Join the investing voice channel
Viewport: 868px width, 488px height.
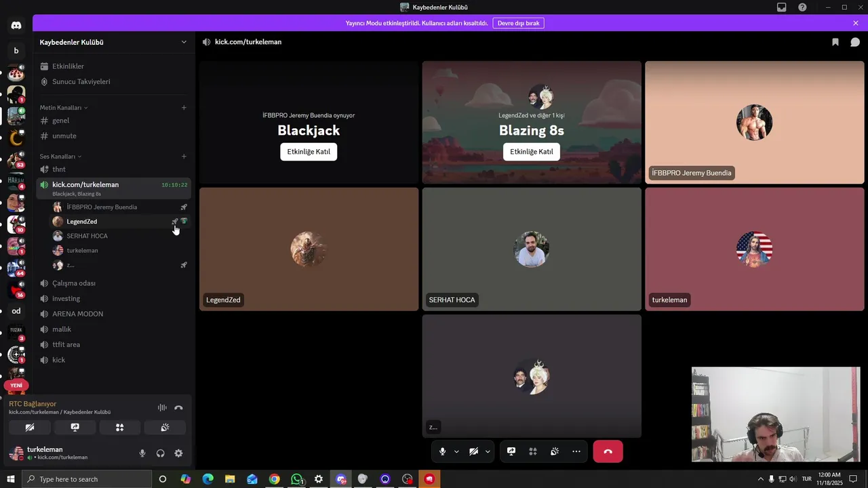click(113, 298)
